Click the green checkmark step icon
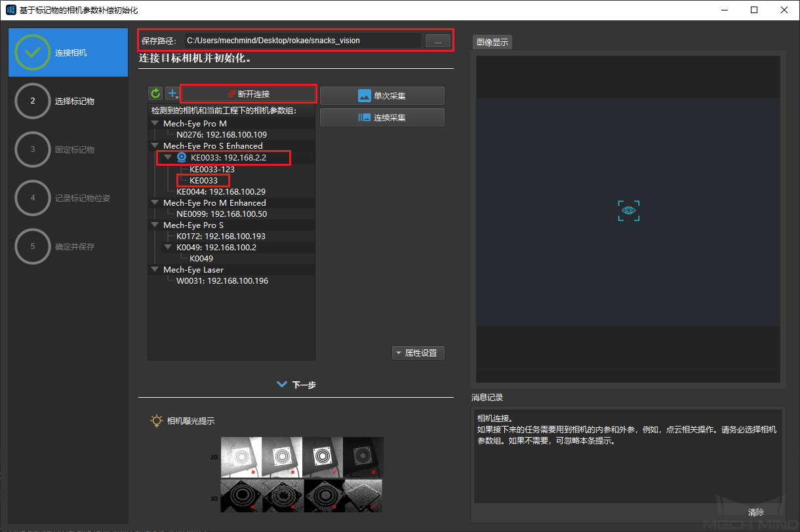 coord(32,52)
